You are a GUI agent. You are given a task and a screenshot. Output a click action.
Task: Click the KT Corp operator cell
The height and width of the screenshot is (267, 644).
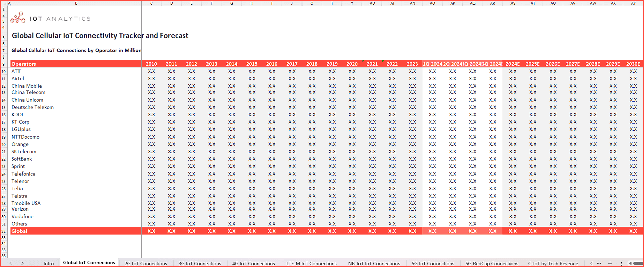(76, 122)
